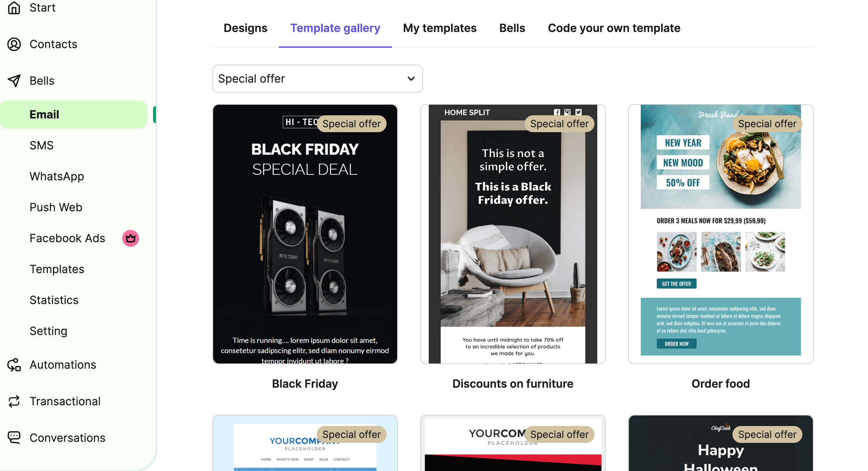Select the Discounts on furniture template
This screenshot has width=868, height=471.
click(x=513, y=234)
